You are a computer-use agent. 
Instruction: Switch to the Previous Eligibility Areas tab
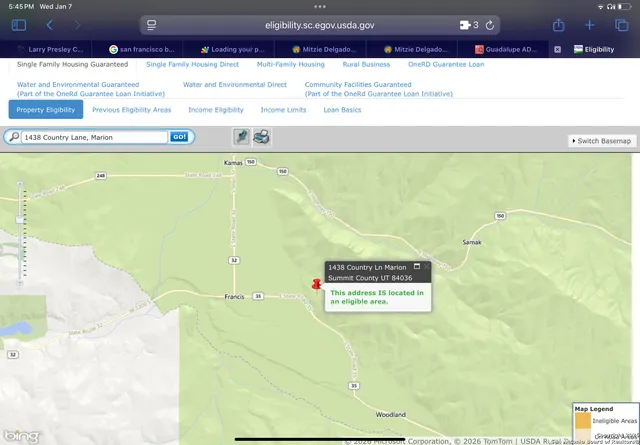131,110
